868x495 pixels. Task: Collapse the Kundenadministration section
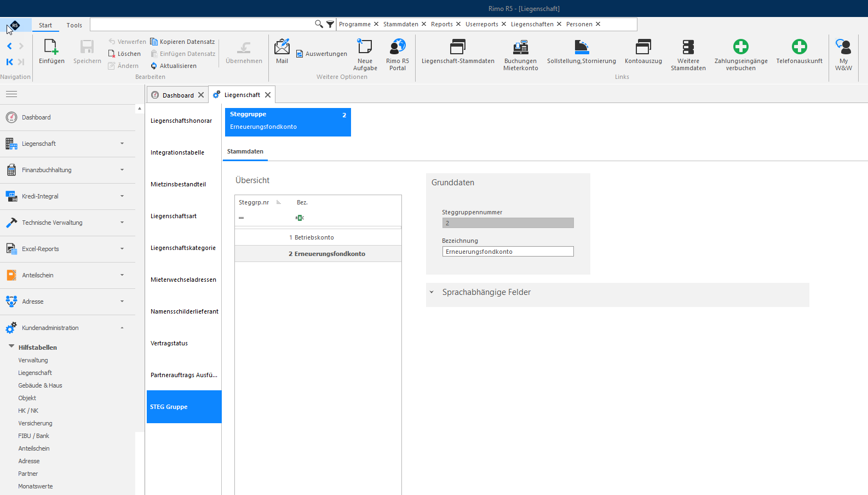tap(67, 328)
